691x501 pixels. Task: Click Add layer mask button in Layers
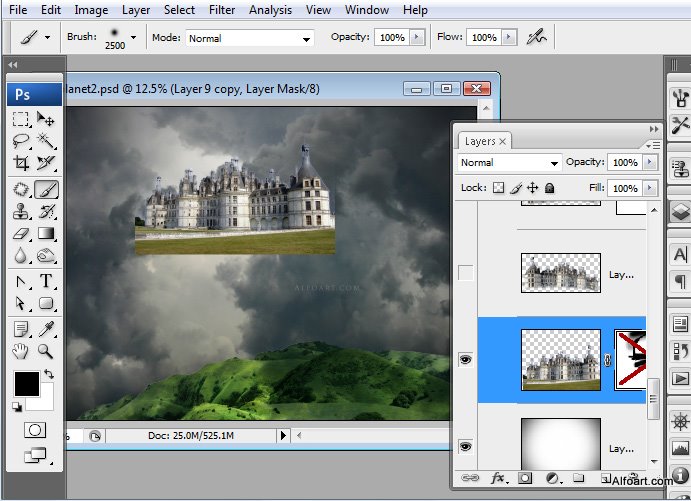[526, 479]
